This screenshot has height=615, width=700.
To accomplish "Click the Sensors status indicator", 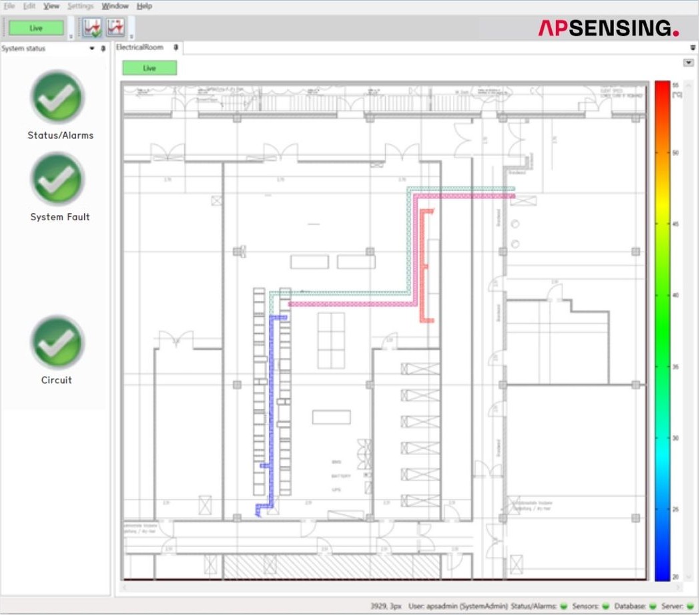I will coord(605,606).
